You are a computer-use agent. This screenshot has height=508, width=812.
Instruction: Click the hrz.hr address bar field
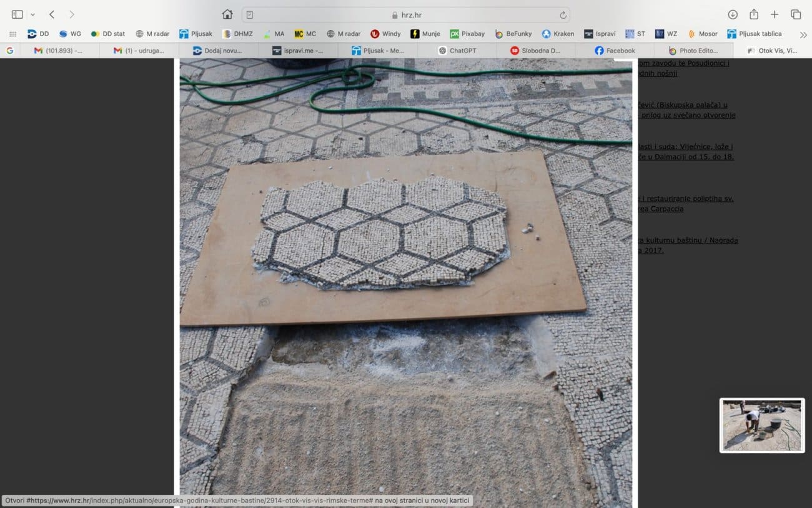click(x=406, y=14)
